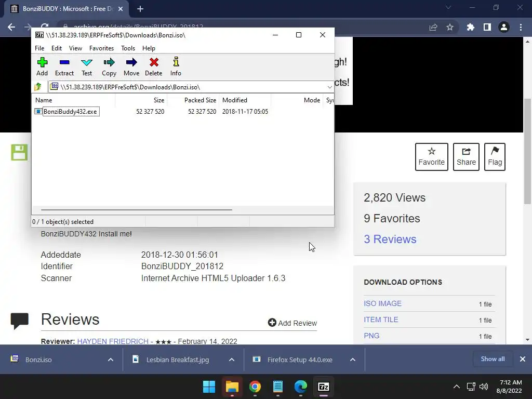The height and width of the screenshot is (399, 532).
Task: Share this page from Chrome toolbar
Action: pyautogui.click(x=433, y=27)
